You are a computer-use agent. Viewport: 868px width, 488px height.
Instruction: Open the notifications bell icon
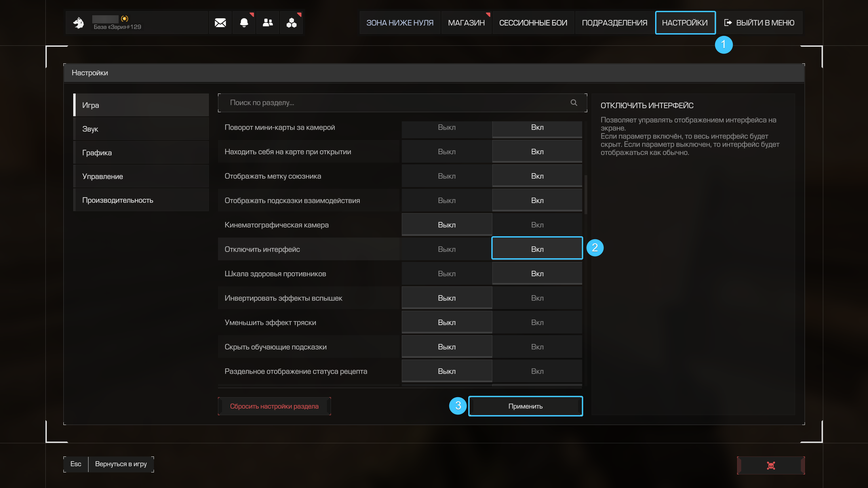tap(244, 23)
